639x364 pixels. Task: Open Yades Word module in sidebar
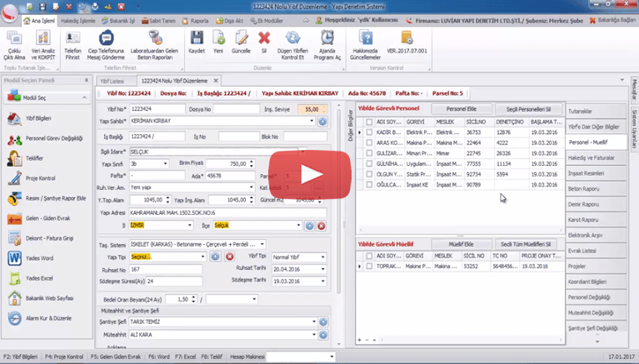pyautogui.click(x=42, y=257)
